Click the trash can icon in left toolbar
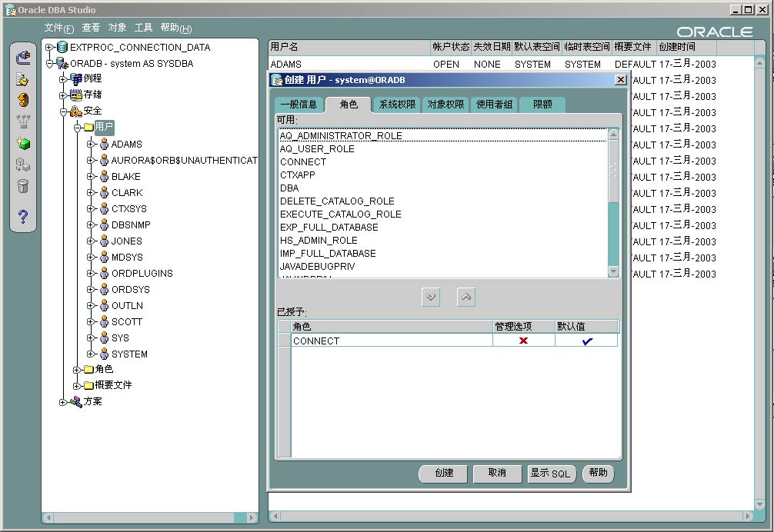The image size is (774, 532). [23, 186]
